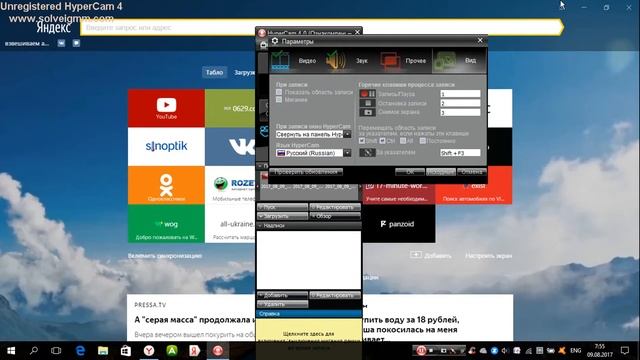Select the Табло tab in browser
Screen dimensions: 640x360
tap(214, 72)
